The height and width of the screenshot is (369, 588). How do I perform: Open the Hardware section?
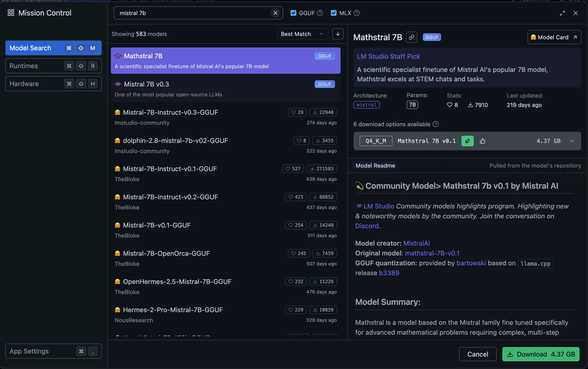pos(53,84)
